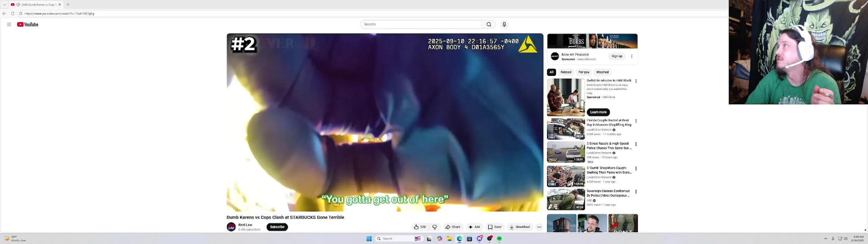Save the video to a playlist

click(x=495, y=227)
